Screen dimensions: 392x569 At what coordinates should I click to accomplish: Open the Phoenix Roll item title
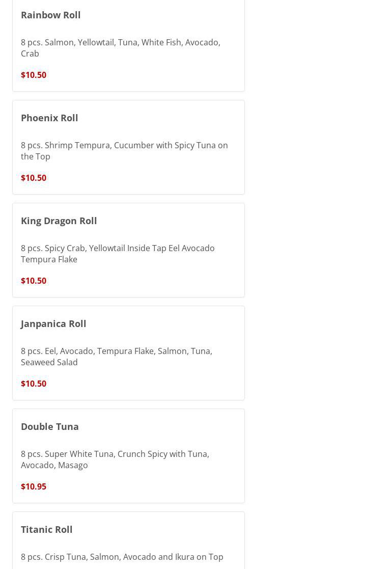(x=49, y=118)
